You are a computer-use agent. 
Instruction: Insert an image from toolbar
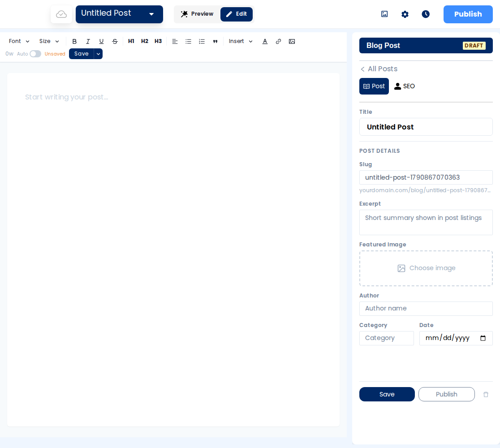[292, 42]
